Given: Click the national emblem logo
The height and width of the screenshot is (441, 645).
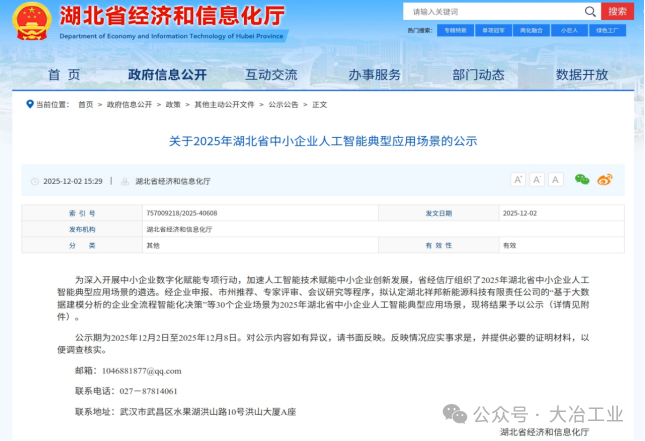Looking at the screenshot, I should click(x=32, y=21).
